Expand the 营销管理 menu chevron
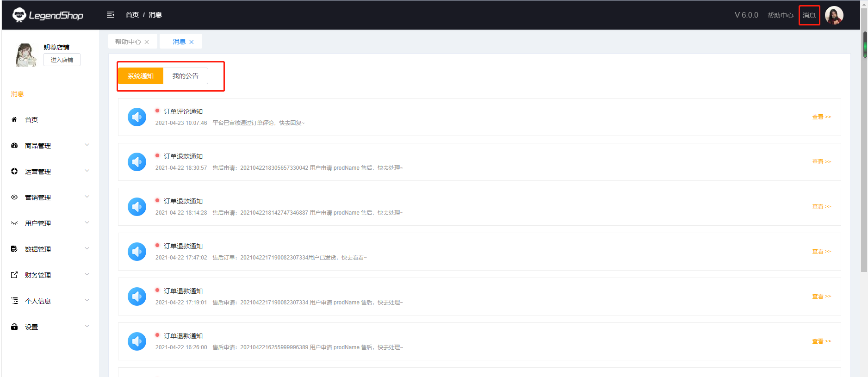 [x=87, y=197]
